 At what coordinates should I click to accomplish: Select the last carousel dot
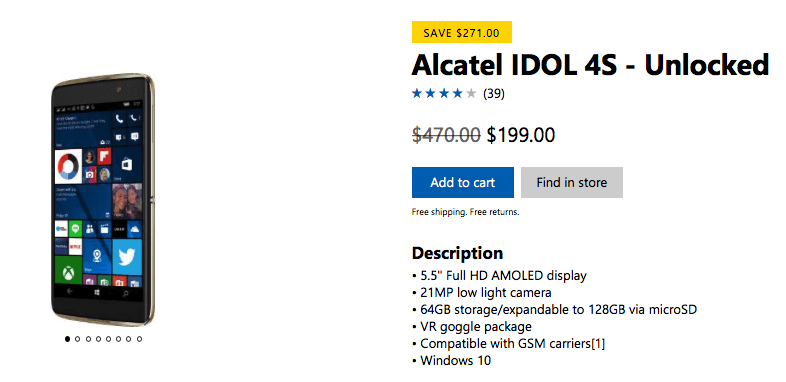pyautogui.click(x=139, y=339)
